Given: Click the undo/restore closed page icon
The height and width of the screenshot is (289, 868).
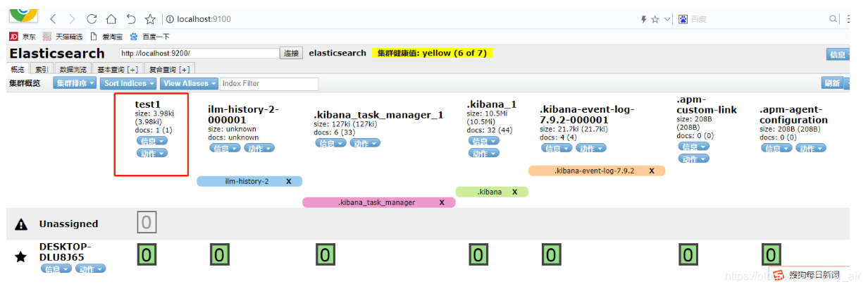Looking at the screenshot, I should coord(131,19).
